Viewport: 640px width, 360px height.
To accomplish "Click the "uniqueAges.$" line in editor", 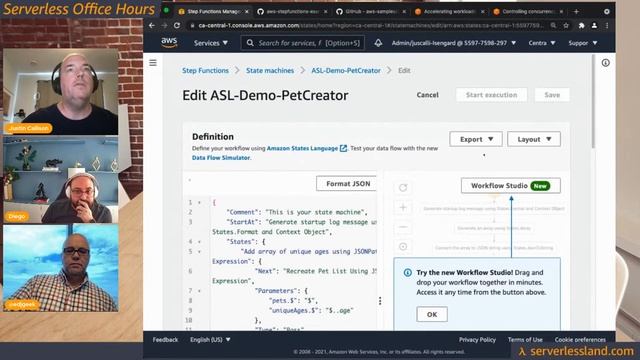I will (x=311, y=311).
